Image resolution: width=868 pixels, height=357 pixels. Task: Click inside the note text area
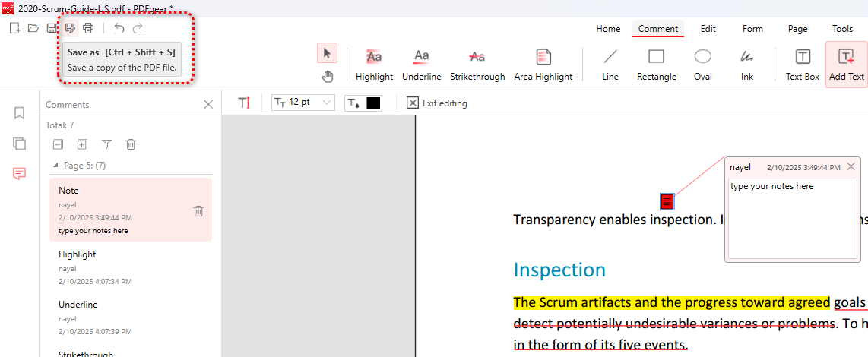793,219
